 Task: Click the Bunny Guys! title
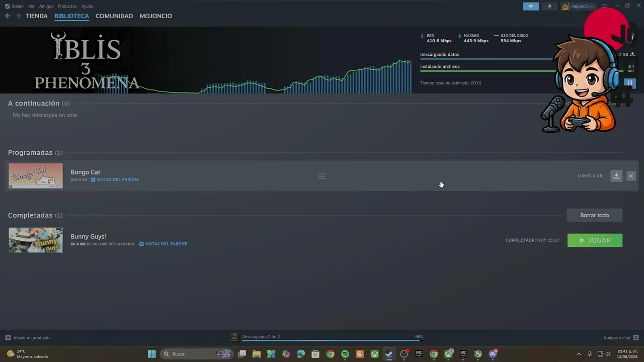pos(88,236)
